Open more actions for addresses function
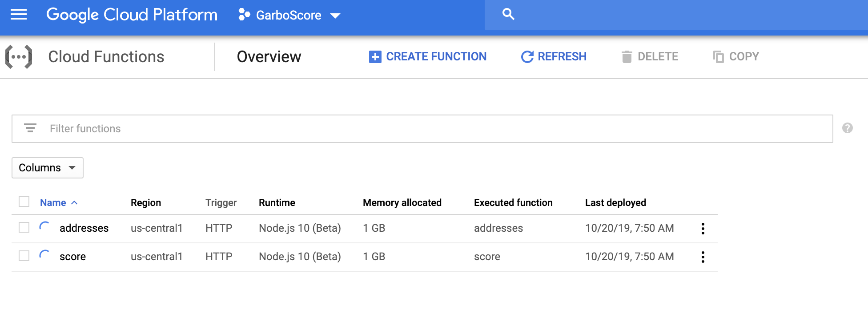 pyautogui.click(x=703, y=229)
